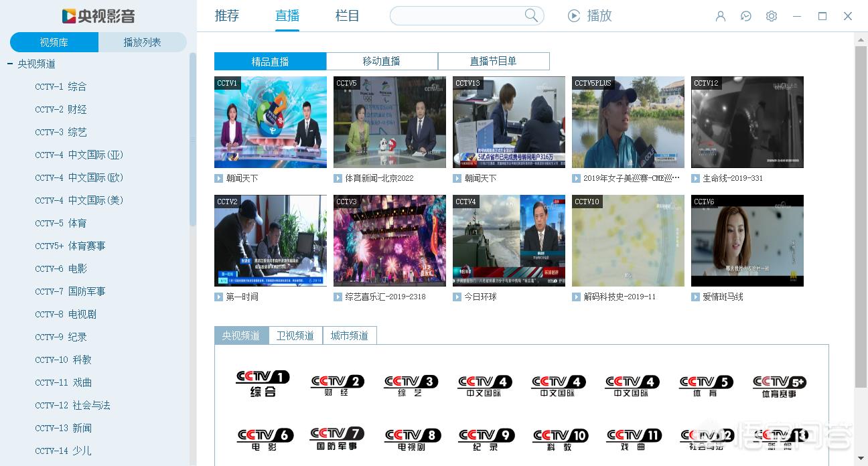The width and height of the screenshot is (868, 466).
Task: Select CCTV-7 国防军事 in channel list
Action: (x=70, y=291)
